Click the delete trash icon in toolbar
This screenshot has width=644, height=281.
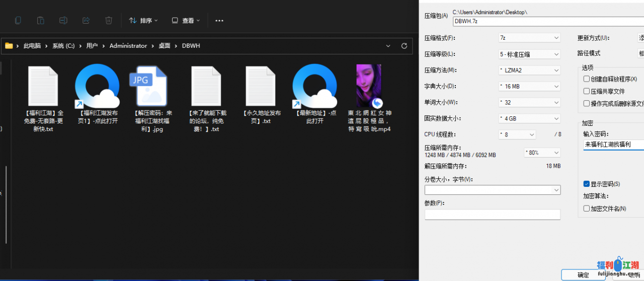(x=109, y=21)
